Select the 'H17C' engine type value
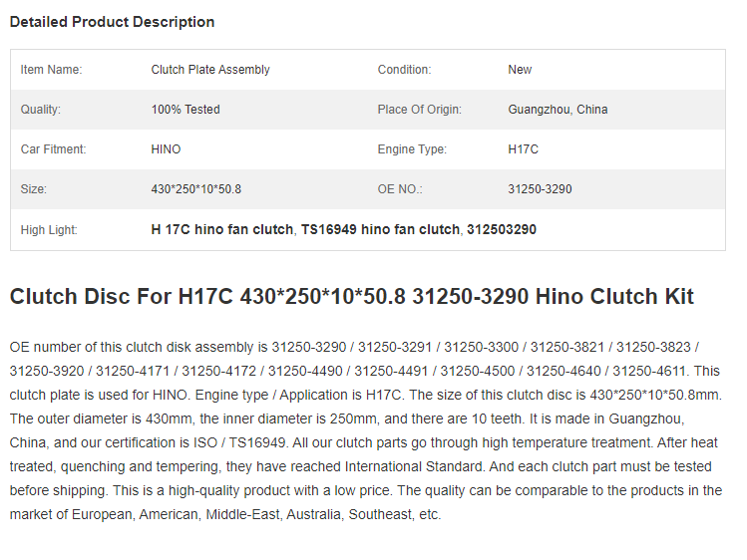Screen dimensions: 747x560 click(x=523, y=149)
